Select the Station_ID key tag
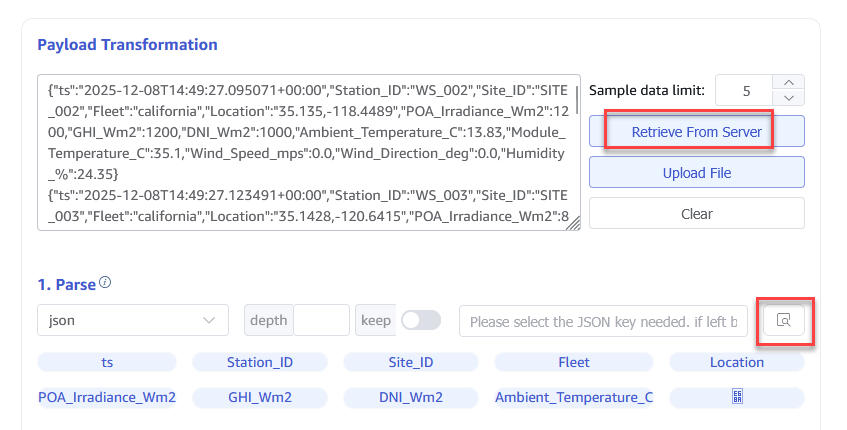847x430 pixels. (259, 362)
